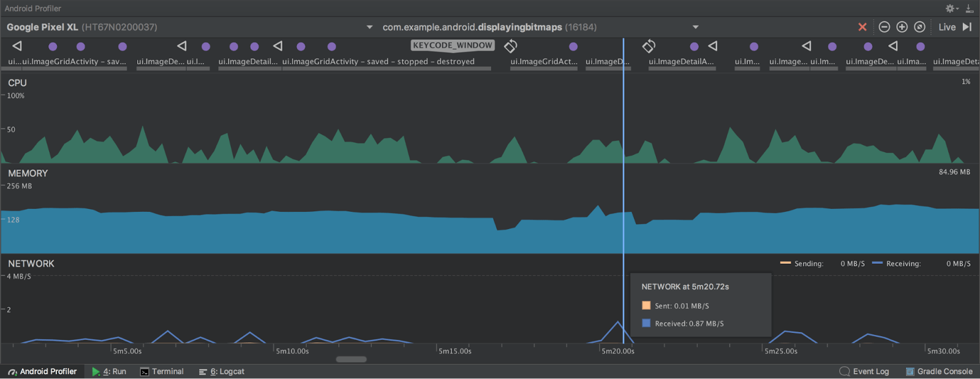The image size is (980, 379).
Task: Click the '1%' CPU usage value
Action: tap(966, 81)
